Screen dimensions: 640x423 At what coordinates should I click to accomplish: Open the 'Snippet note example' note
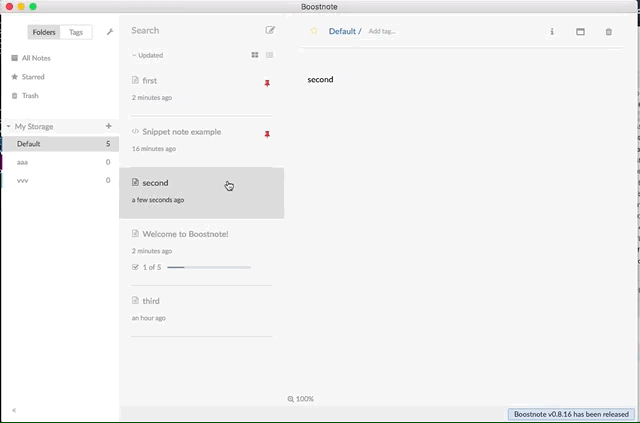202,141
